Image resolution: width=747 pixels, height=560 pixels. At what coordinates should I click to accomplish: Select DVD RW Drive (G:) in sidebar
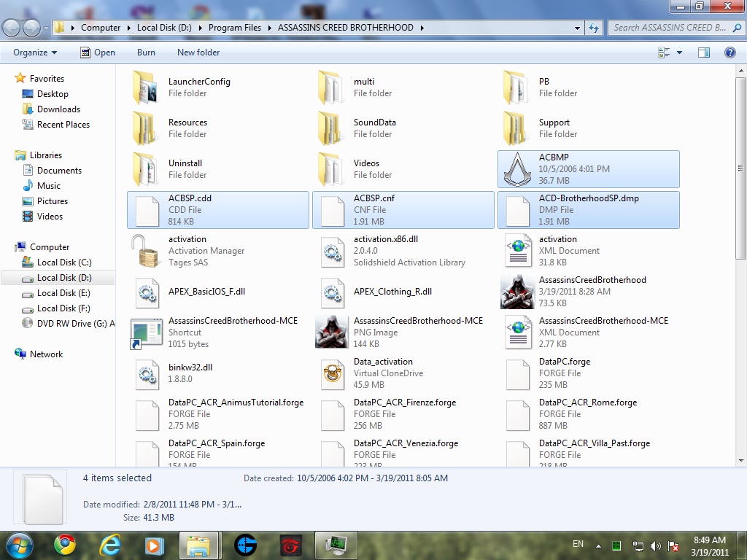[68, 323]
